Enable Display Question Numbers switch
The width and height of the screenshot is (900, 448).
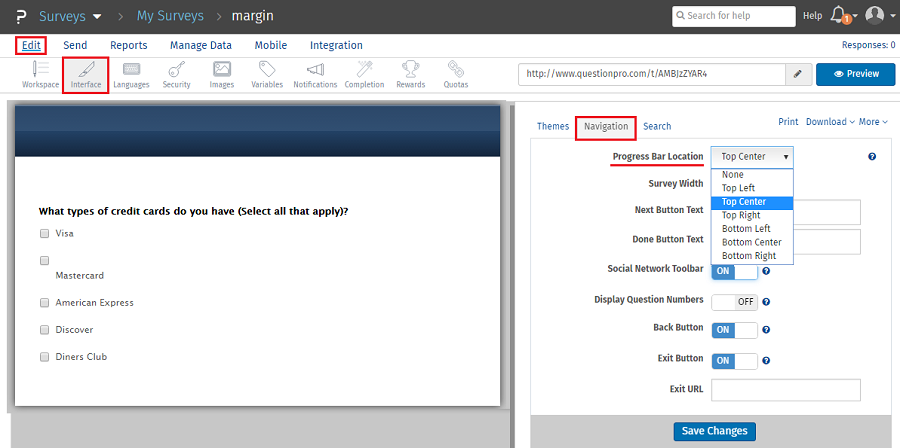click(734, 302)
